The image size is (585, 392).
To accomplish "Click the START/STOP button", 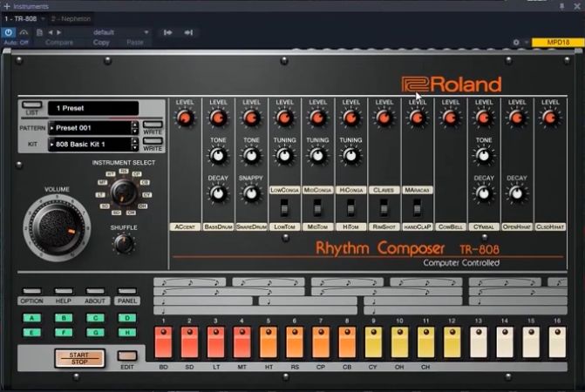I will [79, 358].
